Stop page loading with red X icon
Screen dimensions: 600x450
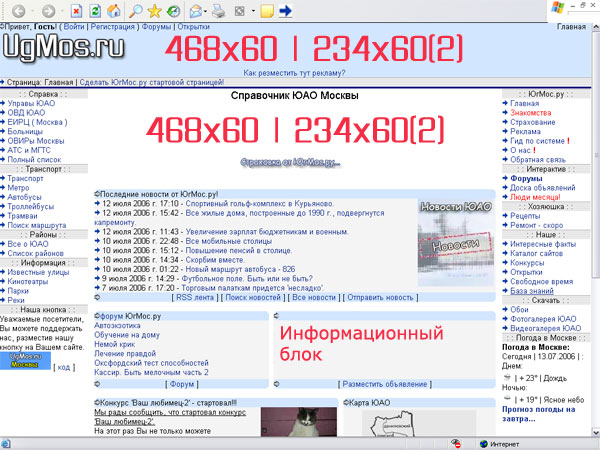pos(77,11)
